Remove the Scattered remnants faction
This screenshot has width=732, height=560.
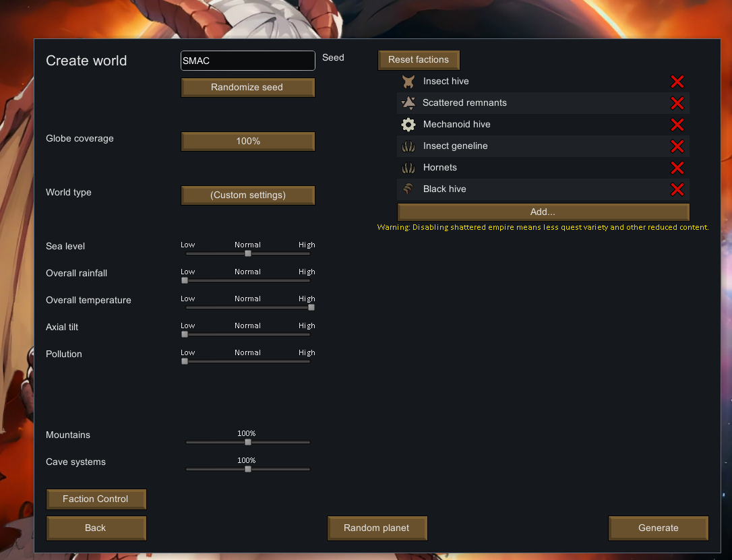pyautogui.click(x=677, y=103)
